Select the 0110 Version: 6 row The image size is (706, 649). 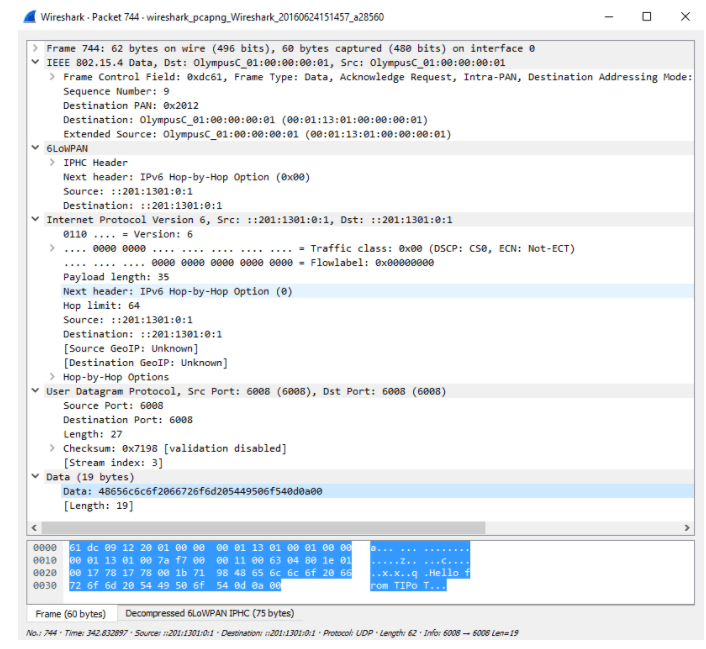[x=377, y=234]
